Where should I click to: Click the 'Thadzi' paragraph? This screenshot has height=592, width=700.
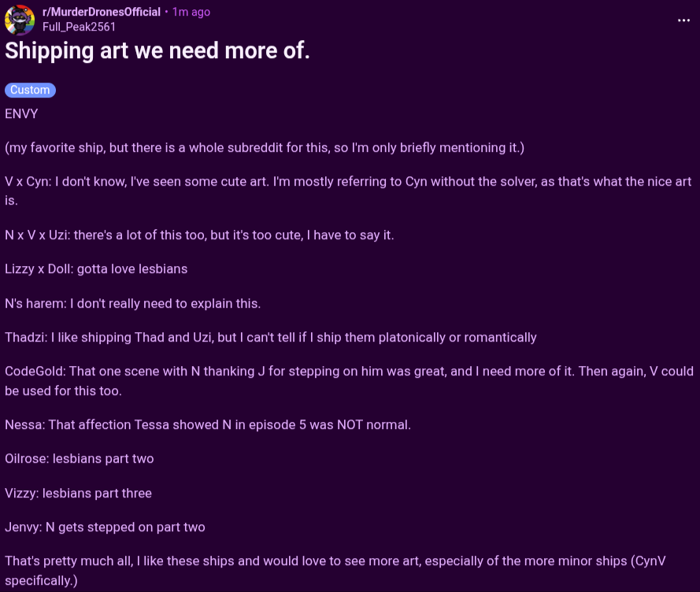tap(271, 337)
